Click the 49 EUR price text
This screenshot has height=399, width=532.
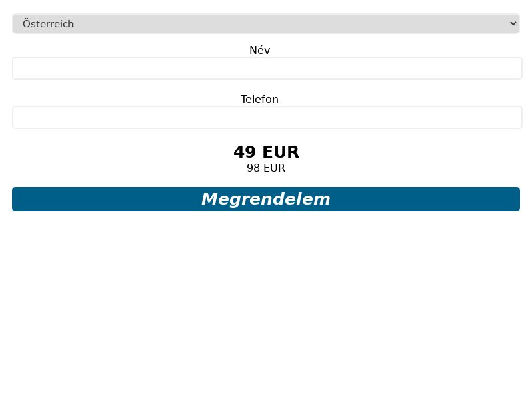pyautogui.click(x=267, y=152)
